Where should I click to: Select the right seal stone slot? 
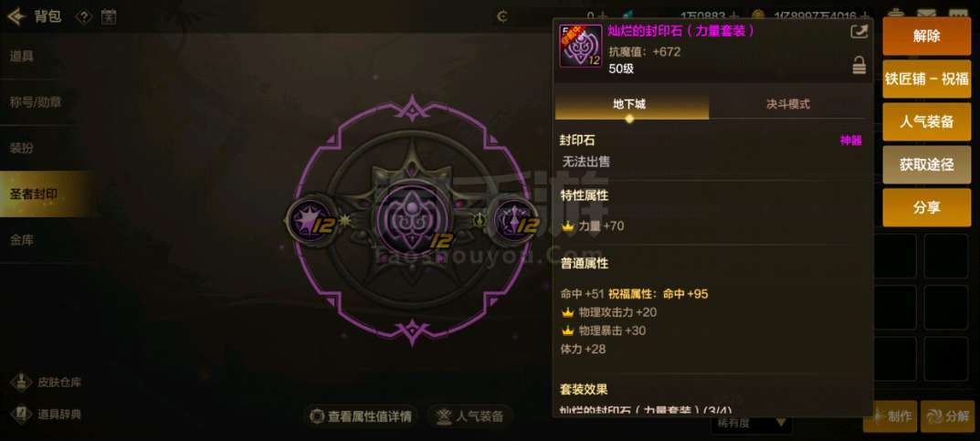516,220
